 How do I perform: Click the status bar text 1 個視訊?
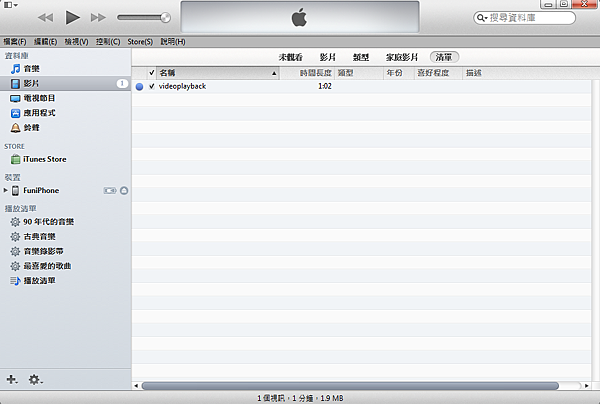[x=271, y=398]
